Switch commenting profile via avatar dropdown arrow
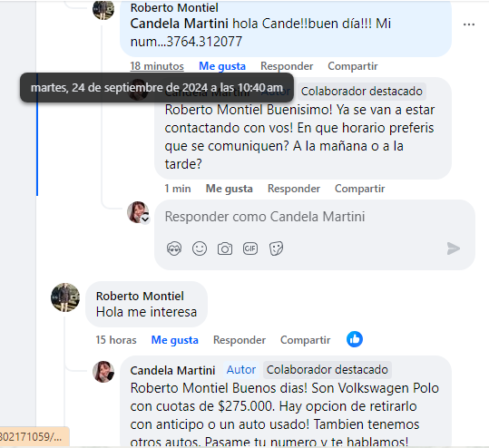Viewport: 489px width, 448px height. tap(145, 219)
